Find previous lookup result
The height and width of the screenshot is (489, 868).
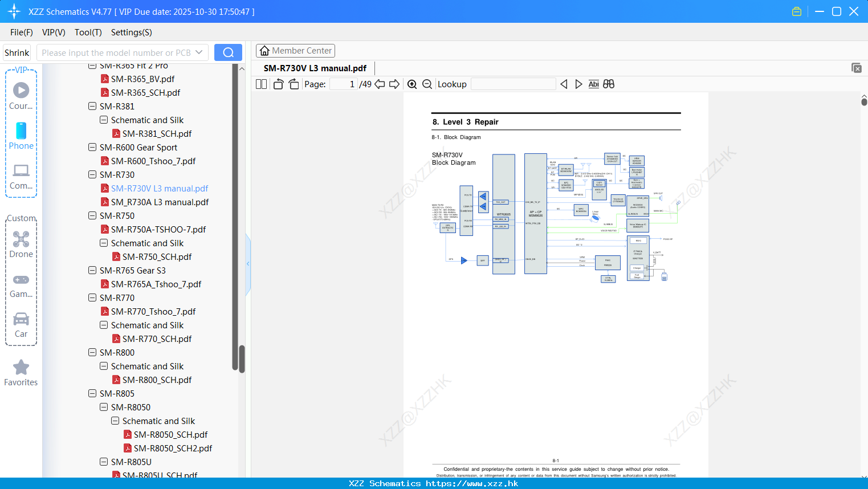tap(564, 84)
